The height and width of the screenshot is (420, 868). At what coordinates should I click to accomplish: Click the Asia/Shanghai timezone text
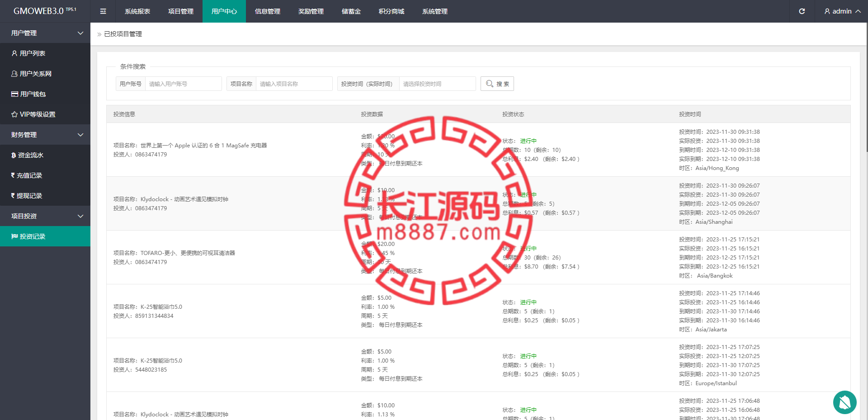(714, 222)
